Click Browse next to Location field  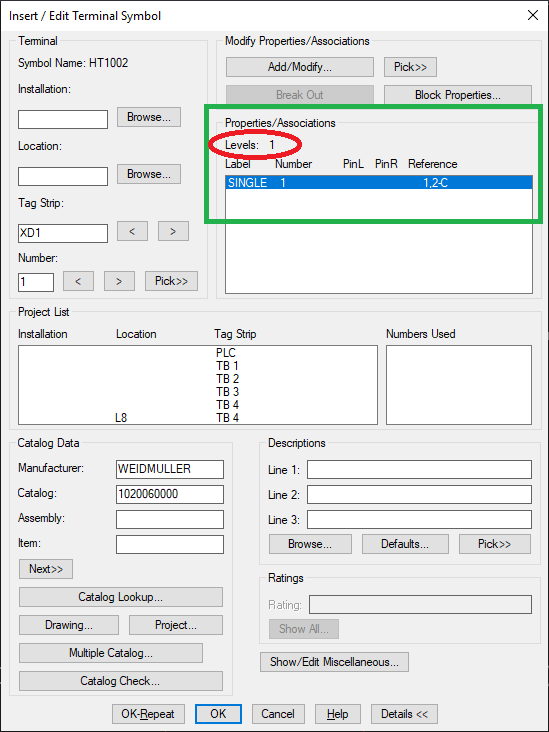tap(148, 174)
